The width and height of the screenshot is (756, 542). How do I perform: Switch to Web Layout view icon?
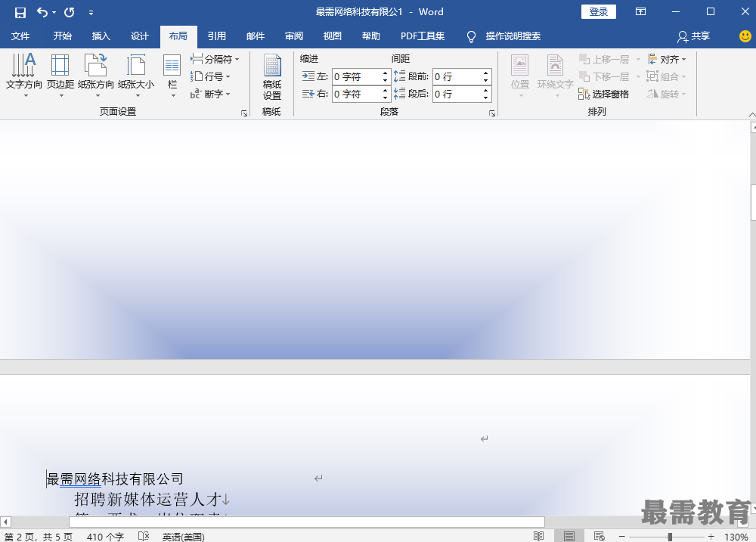click(600, 536)
